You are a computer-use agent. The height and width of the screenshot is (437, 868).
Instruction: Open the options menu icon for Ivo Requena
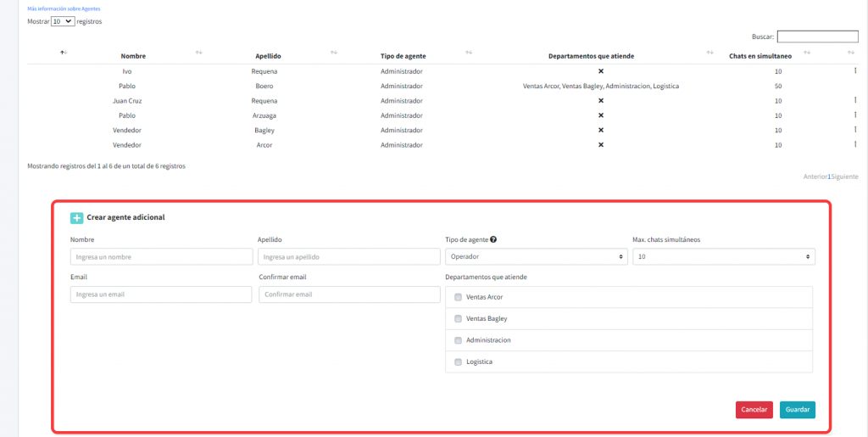click(855, 70)
